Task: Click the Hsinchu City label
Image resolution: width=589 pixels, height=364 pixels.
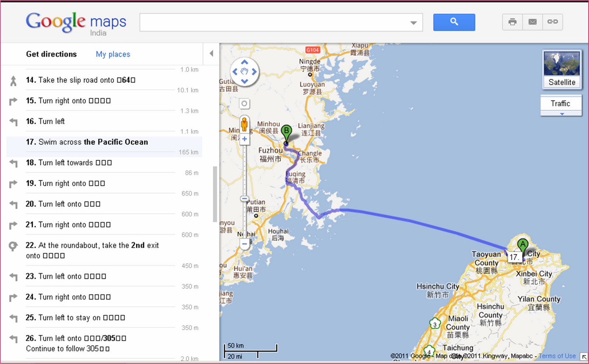Action: pos(438,290)
